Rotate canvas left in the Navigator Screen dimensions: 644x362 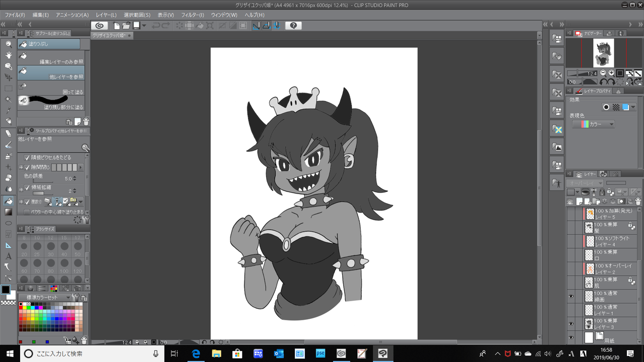[603, 82]
